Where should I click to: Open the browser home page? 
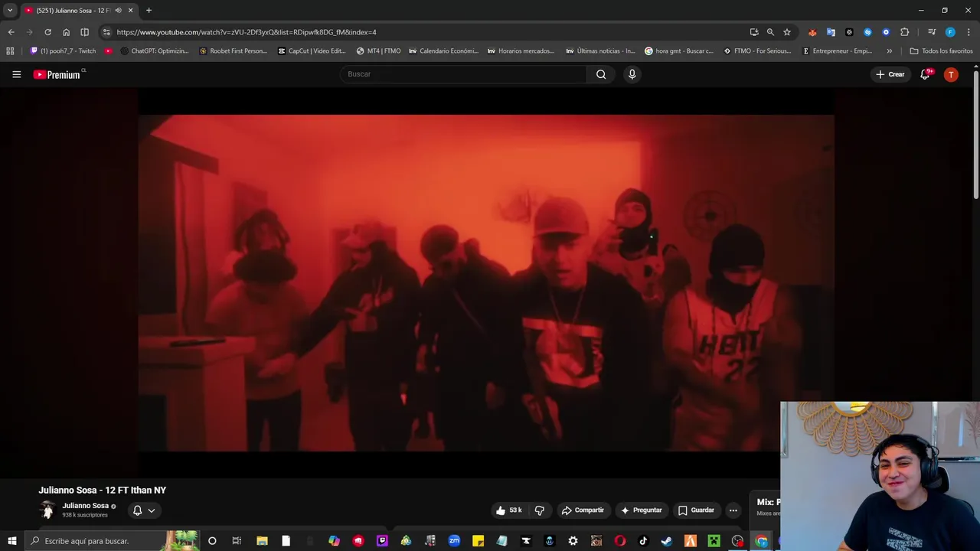tap(66, 32)
